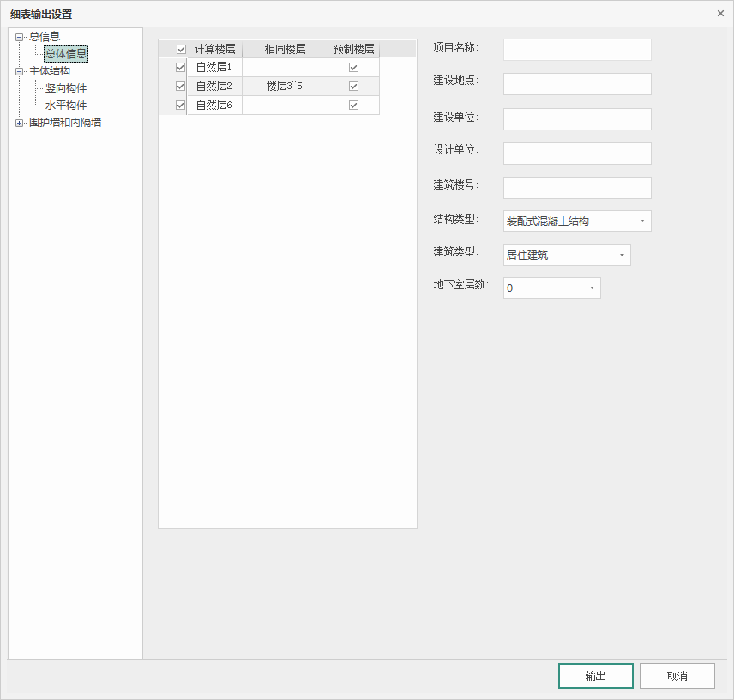Toggle the 计算楼层 header select-all checkbox
734x700 pixels.
pyautogui.click(x=181, y=49)
